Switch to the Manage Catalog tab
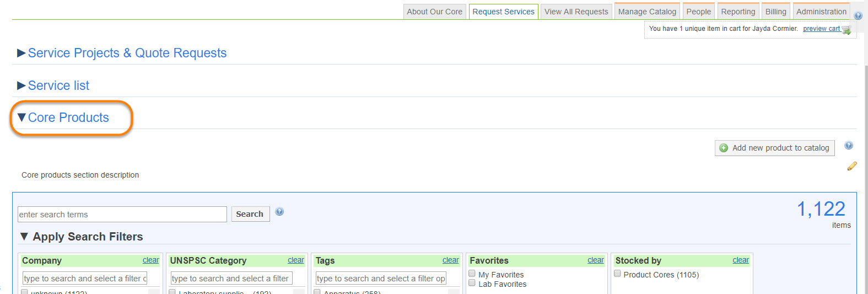 pyautogui.click(x=647, y=12)
